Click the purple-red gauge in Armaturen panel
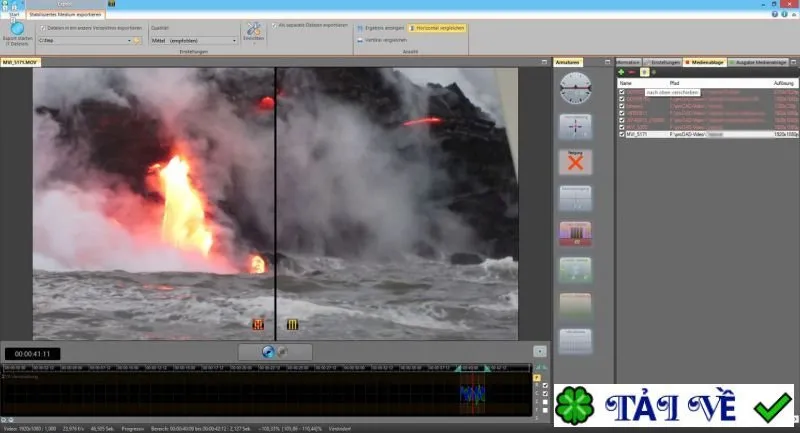The width and height of the screenshot is (800, 433). pos(576,234)
